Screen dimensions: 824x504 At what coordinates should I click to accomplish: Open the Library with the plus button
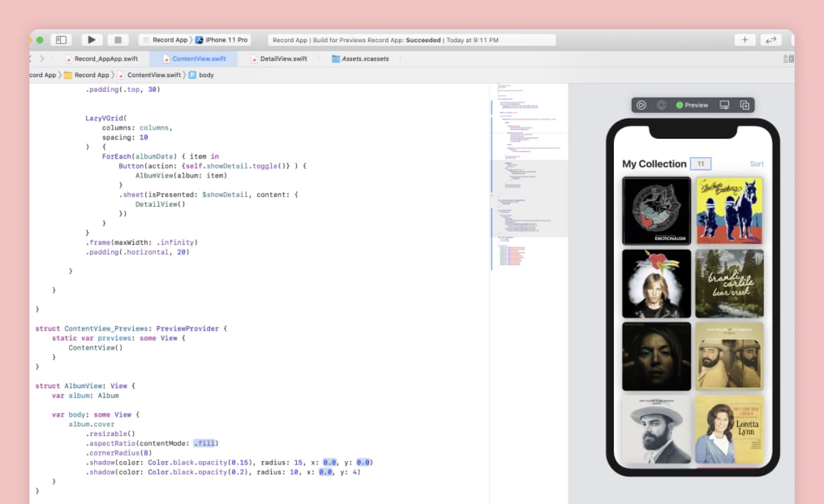745,40
